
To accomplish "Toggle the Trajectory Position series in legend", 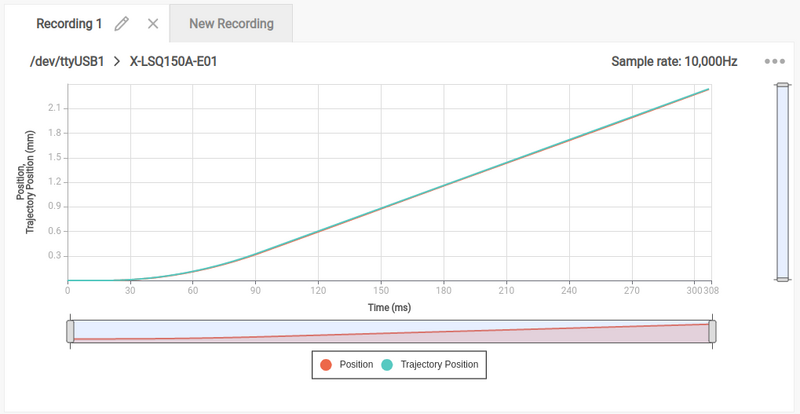I will (x=439, y=364).
